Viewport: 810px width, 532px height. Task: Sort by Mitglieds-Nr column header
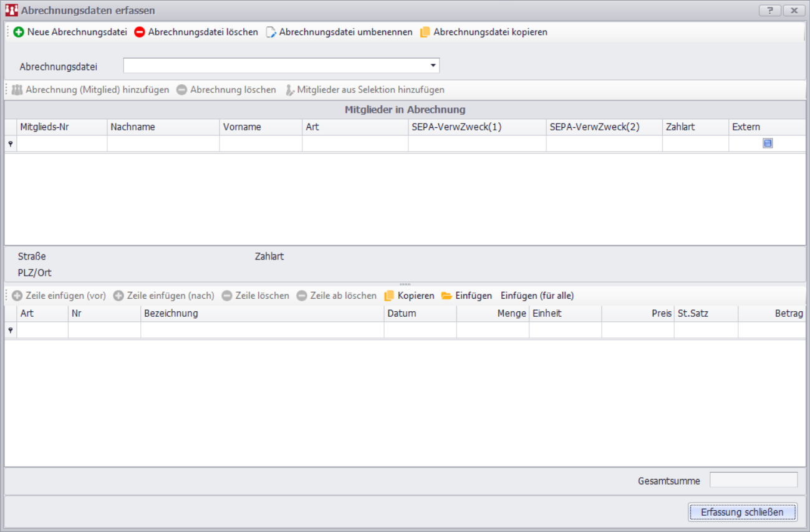click(61, 127)
